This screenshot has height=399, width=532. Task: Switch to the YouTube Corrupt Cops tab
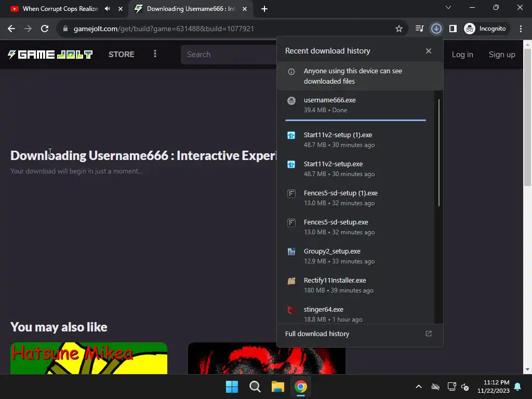[60, 9]
